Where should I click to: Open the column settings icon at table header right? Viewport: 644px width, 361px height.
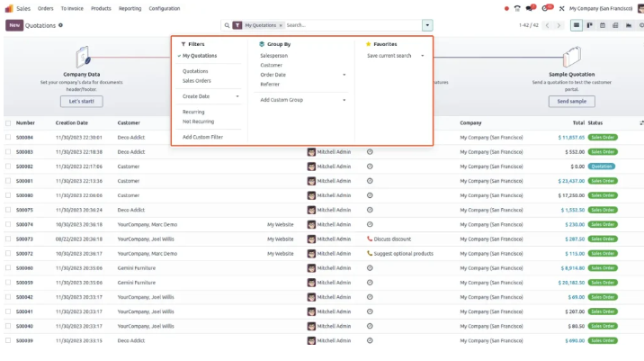click(640, 122)
